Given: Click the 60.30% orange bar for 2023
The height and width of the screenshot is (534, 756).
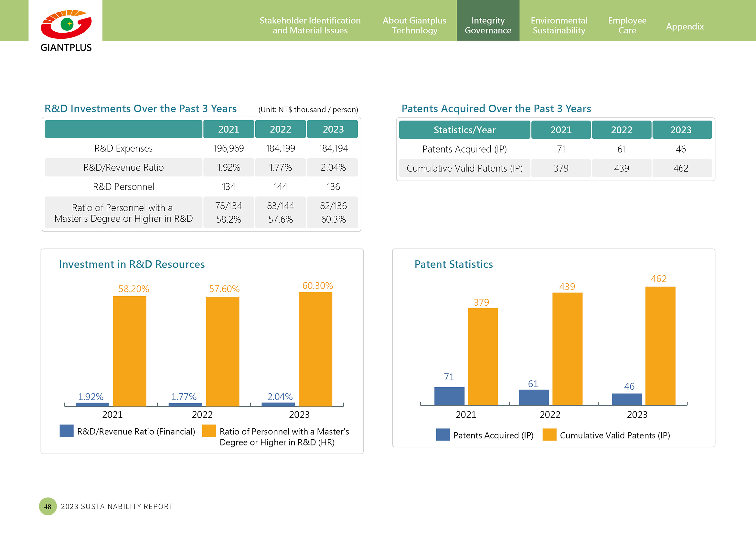Looking at the screenshot, I should (x=315, y=349).
